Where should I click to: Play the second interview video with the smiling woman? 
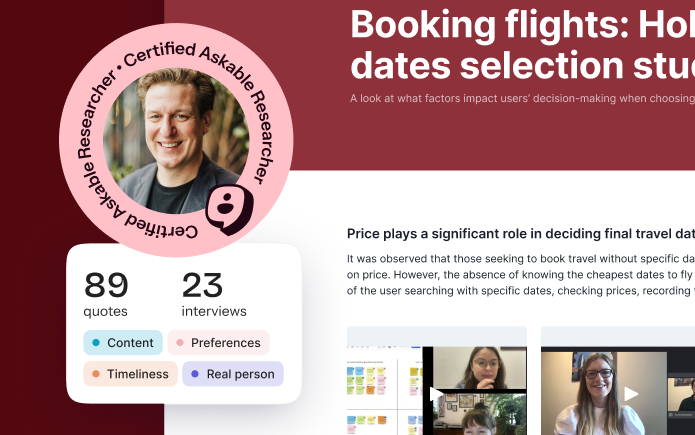[631, 393]
